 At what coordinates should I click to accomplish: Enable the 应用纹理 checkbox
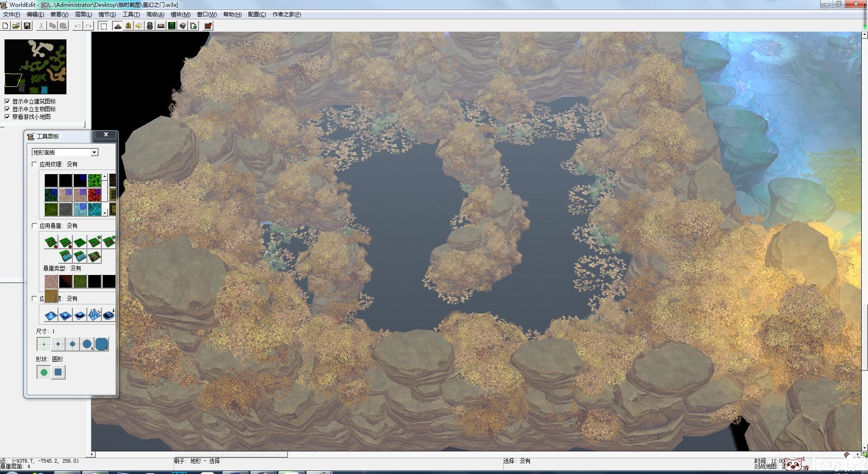[x=35, y=164]
